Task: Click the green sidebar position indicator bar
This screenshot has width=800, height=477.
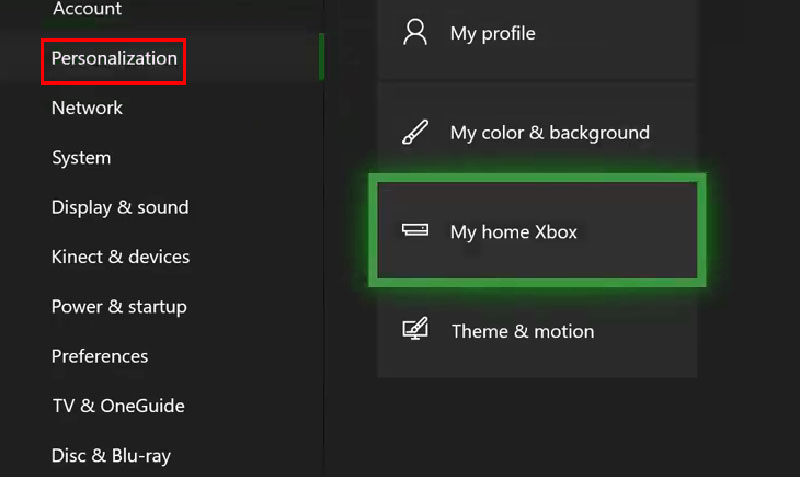Action: coord(321,57)
